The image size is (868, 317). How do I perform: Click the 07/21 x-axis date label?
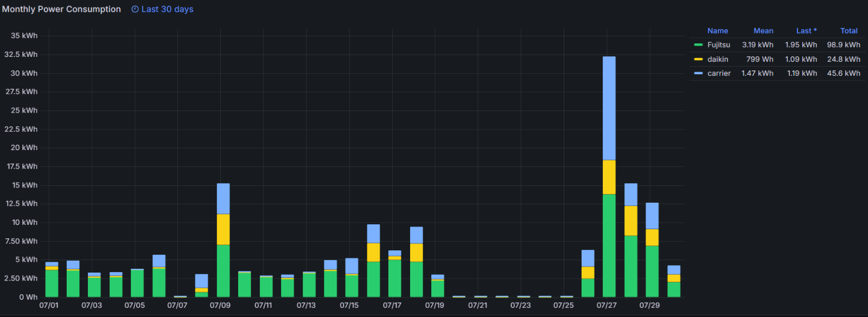coord(478,306)
